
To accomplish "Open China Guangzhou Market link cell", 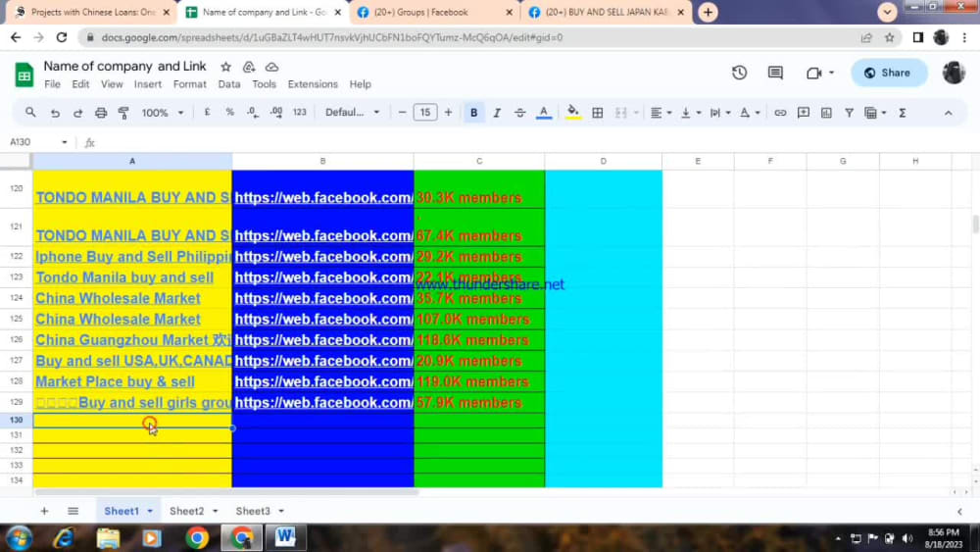I will point(132,340).
